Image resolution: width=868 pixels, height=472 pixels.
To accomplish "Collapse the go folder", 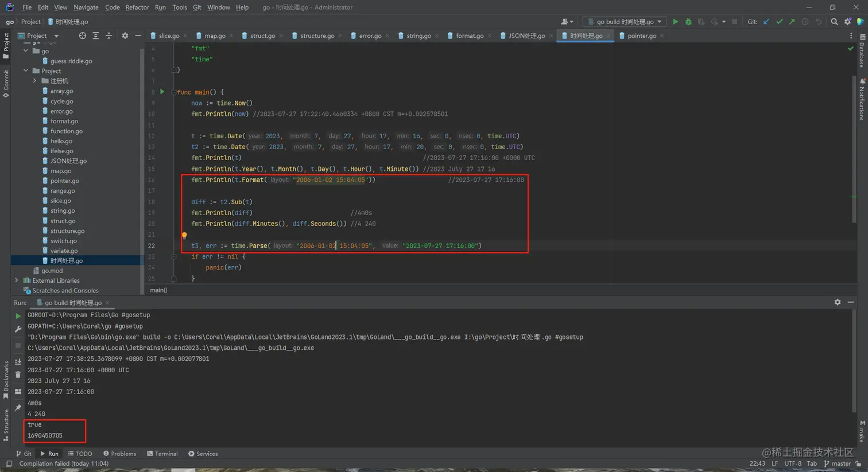I will [x=26, y=51].
